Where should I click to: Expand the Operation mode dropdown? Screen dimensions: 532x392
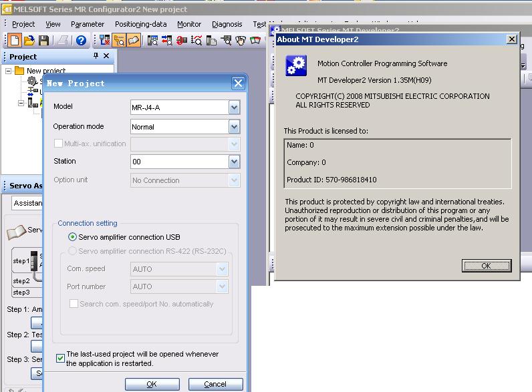[233, 127]
